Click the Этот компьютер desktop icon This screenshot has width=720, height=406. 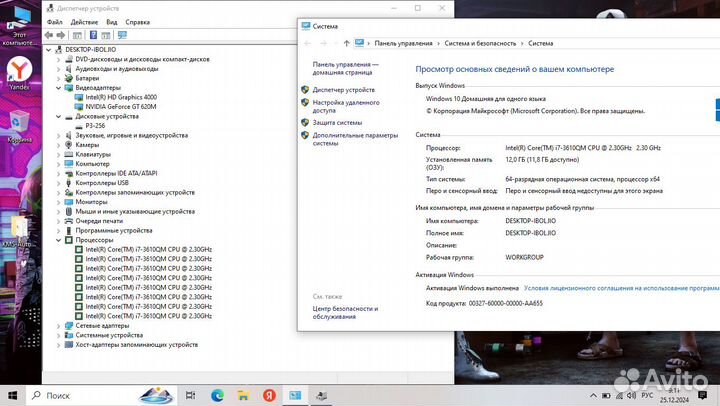[19, 26]
